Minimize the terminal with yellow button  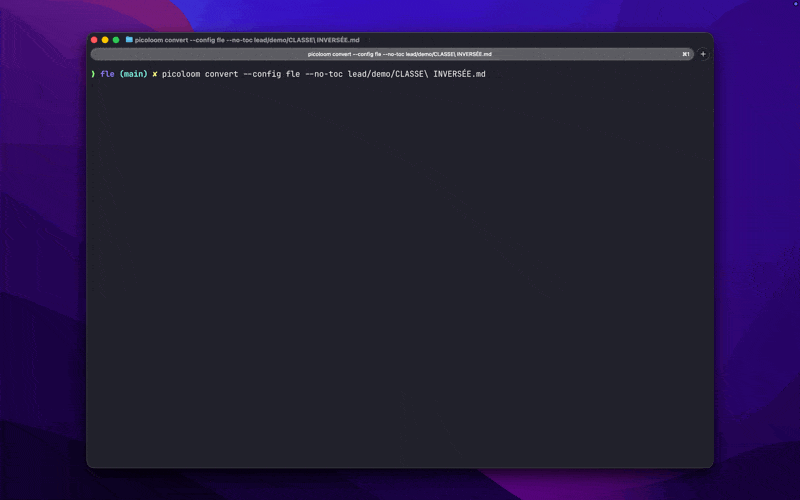105,40
